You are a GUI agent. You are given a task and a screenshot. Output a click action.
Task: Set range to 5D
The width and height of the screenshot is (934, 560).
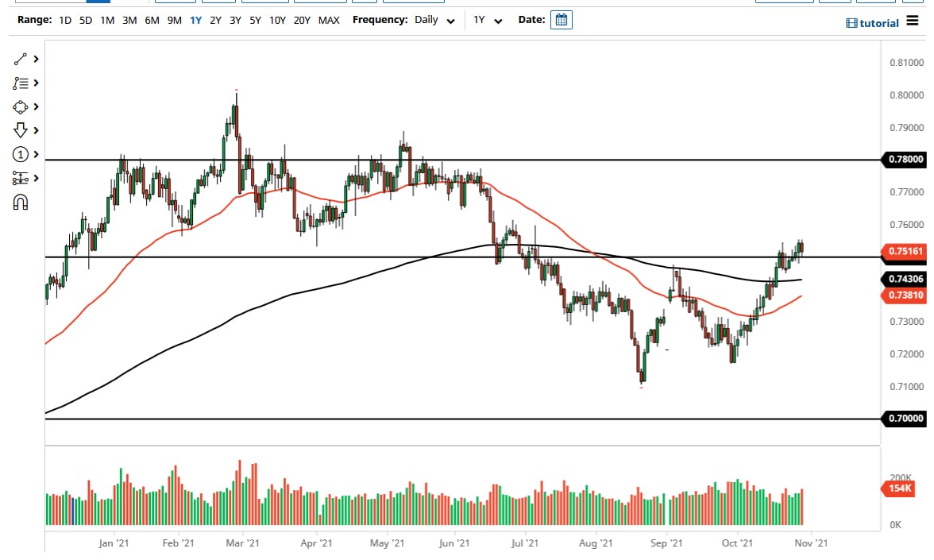click(86, 21)
